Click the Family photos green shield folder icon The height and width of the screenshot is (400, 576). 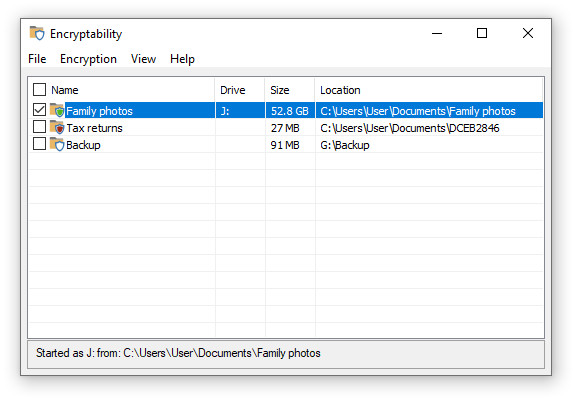pyautogui.click(x=57, y=110)
